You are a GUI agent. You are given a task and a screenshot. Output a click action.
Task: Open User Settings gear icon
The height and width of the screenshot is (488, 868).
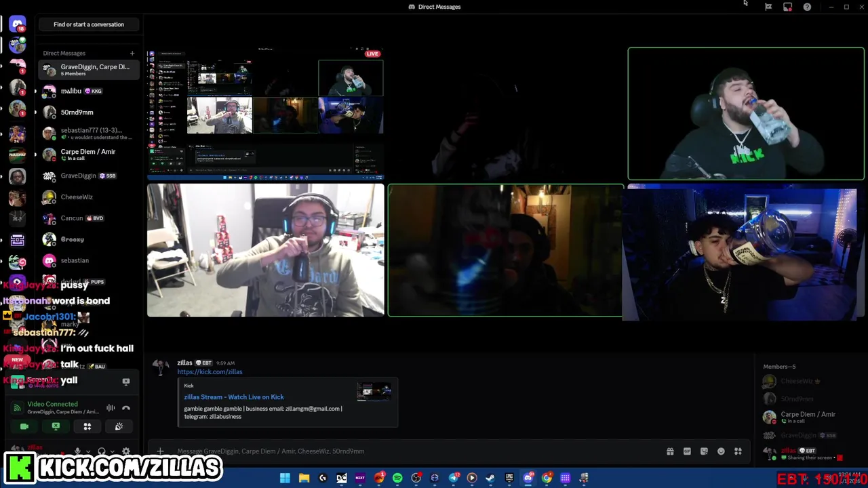click(126, 451)
